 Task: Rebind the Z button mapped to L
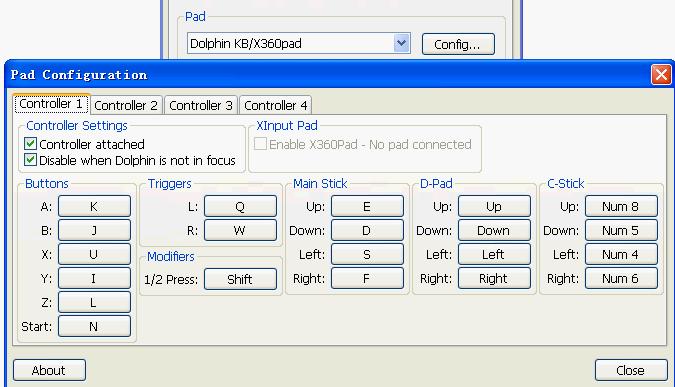(x=94, y=303)
